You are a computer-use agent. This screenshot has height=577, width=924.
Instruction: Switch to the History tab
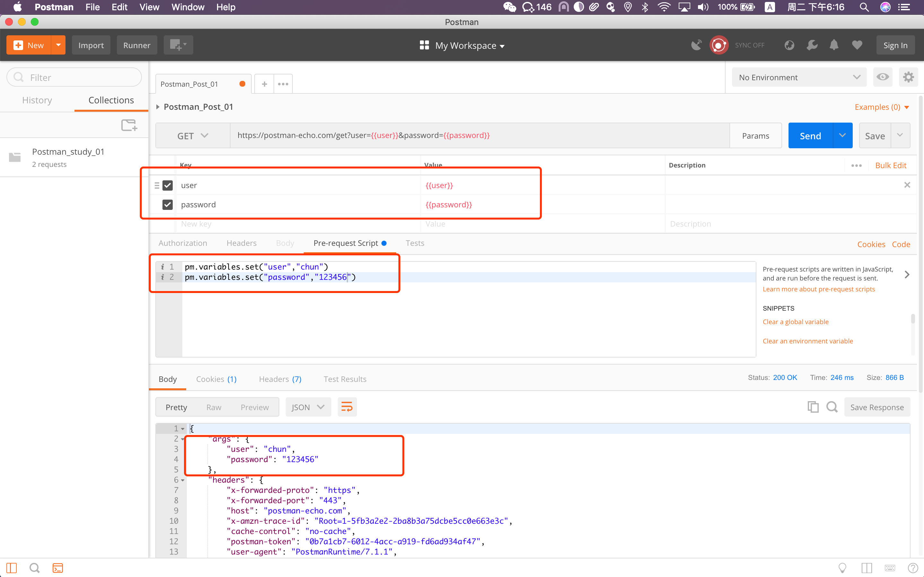pyautogui.click(x=37, y=100)
